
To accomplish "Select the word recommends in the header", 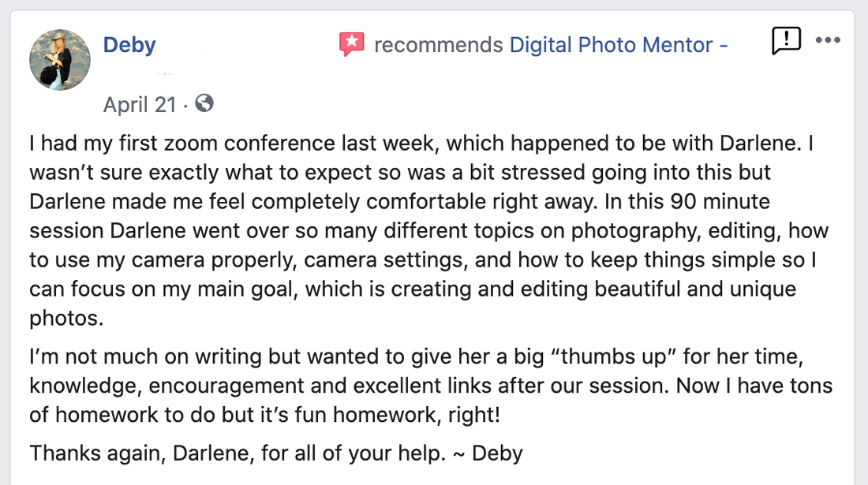I will coord(436,45).
